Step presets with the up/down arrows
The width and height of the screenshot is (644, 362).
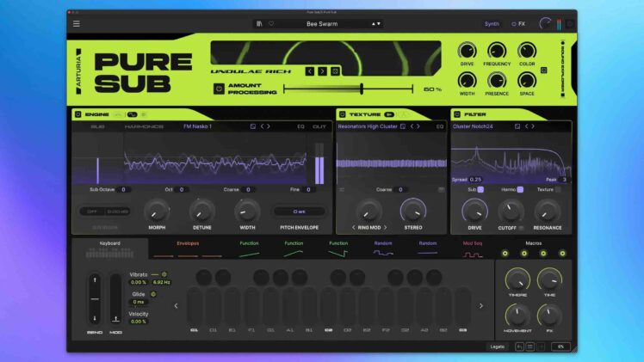click(x=375, y=24)
